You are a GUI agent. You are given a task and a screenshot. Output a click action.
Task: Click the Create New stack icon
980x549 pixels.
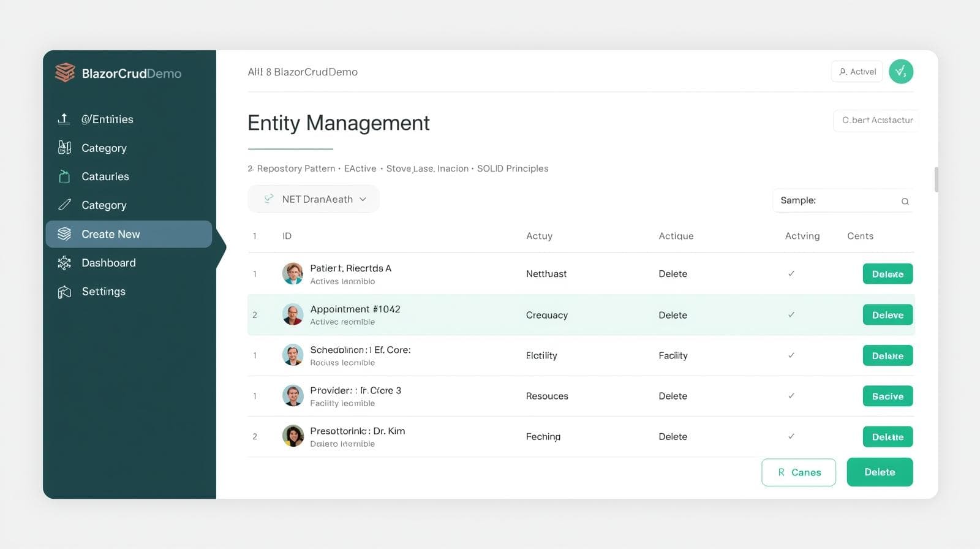[64, 234]
